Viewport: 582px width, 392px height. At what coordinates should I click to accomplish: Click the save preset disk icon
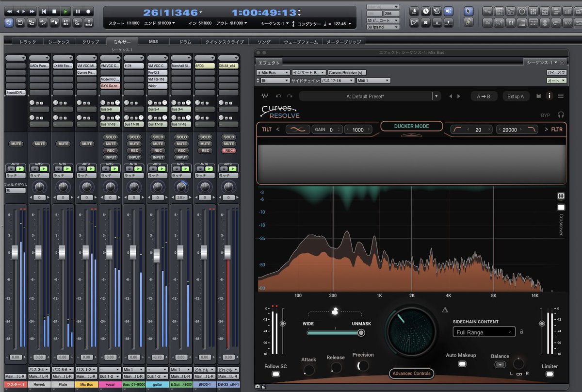[x=538, y=96]
